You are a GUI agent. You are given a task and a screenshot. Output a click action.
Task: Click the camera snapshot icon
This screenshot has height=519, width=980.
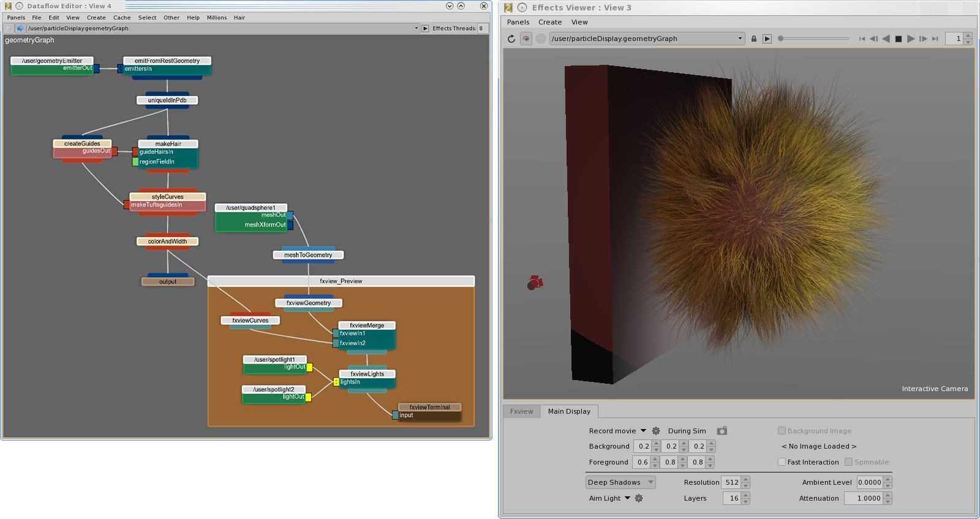tap(722, 431)
